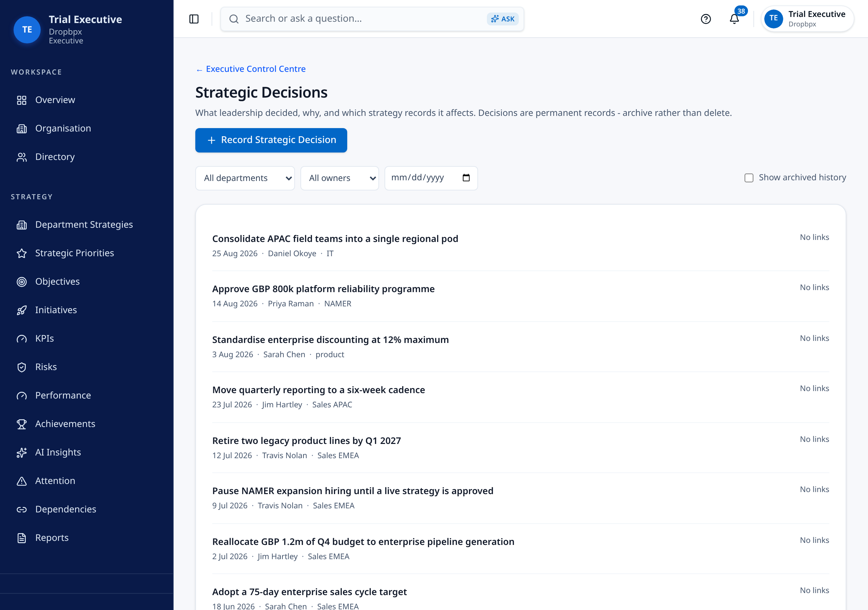Click No links beside Consolidate APAC decision
Screen dimensions: 868x610
[x=814, y=237]
